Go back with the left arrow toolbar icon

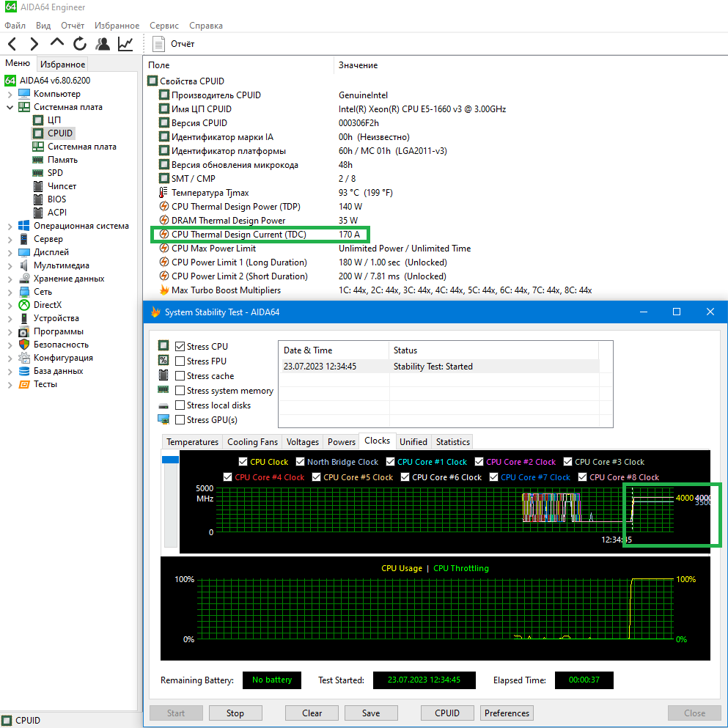point(12,44)
